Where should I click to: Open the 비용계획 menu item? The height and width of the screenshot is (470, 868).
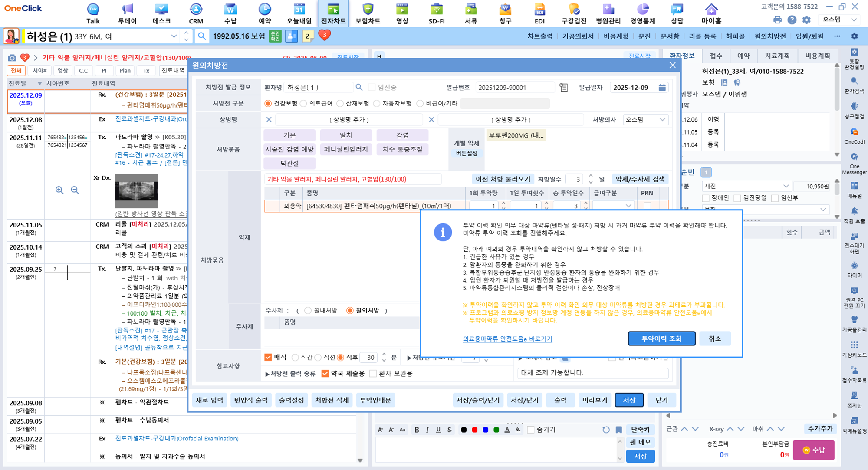tap(616, 36)
